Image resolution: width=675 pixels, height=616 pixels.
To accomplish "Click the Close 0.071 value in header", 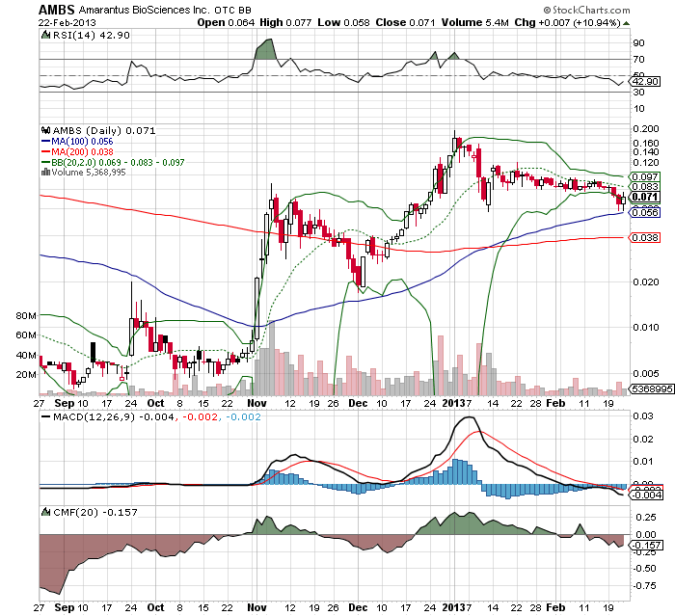I will pyautogui.click(x=405, y=22).
